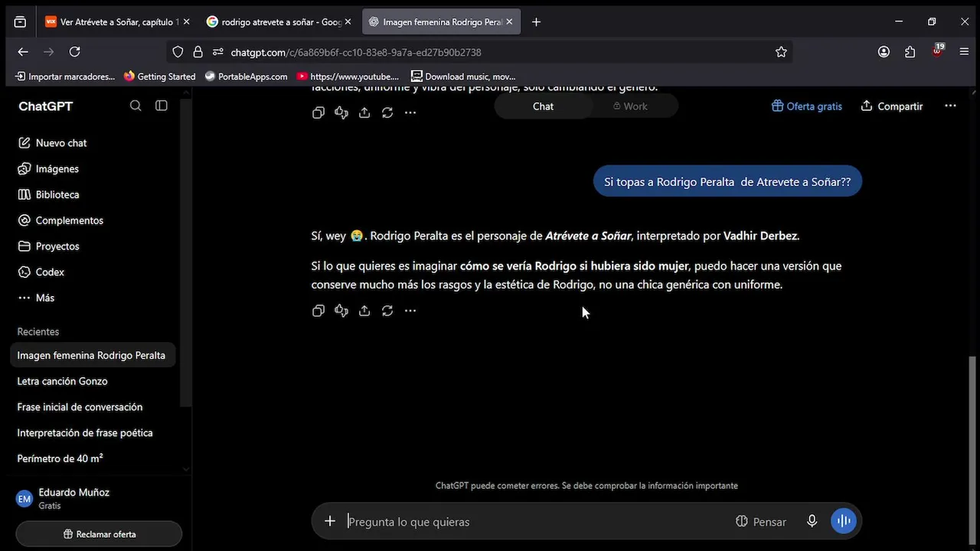Regenerate the upper response

(x=387, y=112)
